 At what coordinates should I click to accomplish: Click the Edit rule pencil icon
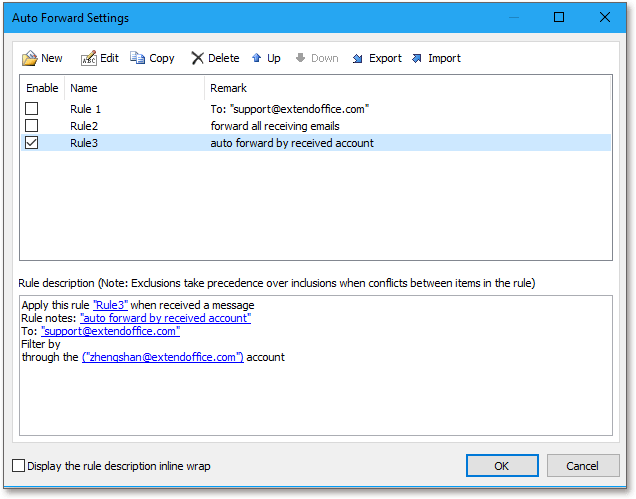(x=89, y=58)
